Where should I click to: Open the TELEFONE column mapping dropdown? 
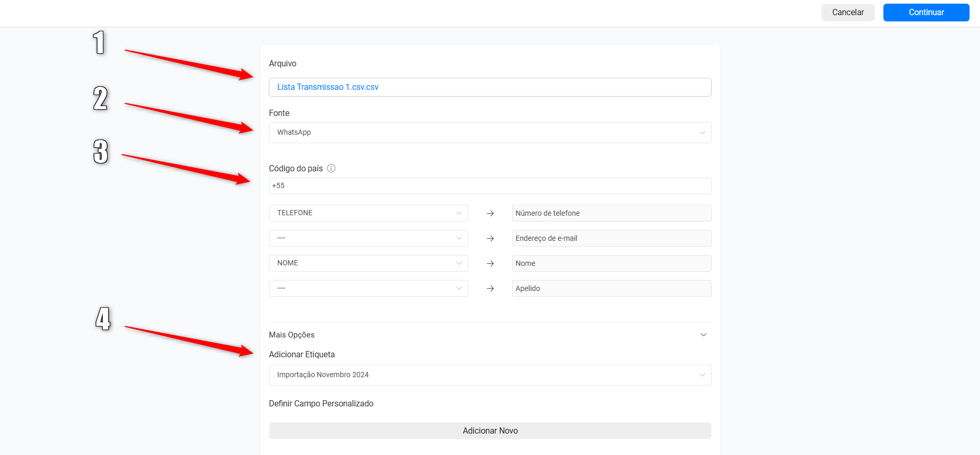pos(368,213)
